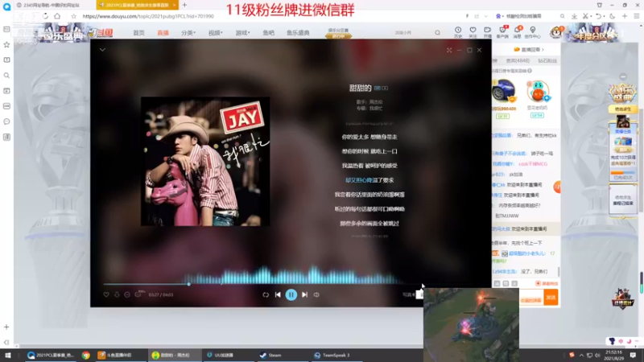Viewport: 644px width, 362px height.
Task: Open the 直播回看 replay link
Action: coord(529,50)
